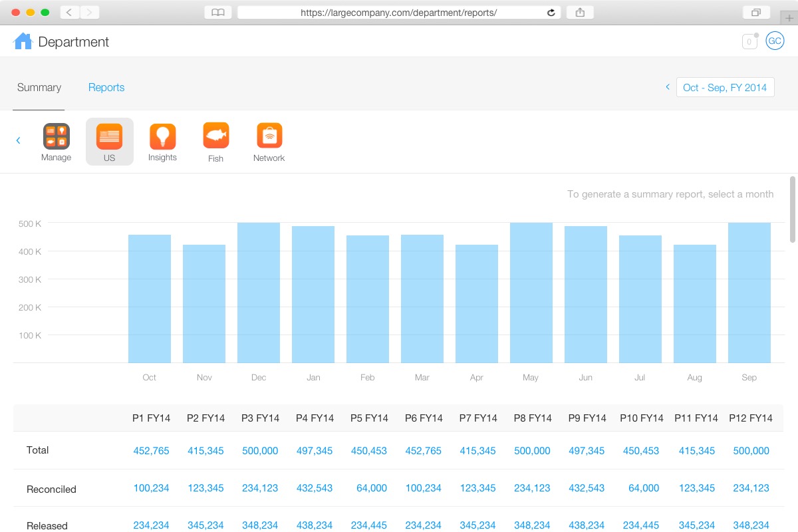Screen dimensions: 798x532
Task: Select the Oct bar in chart
Action: click(x=150, y=299)
